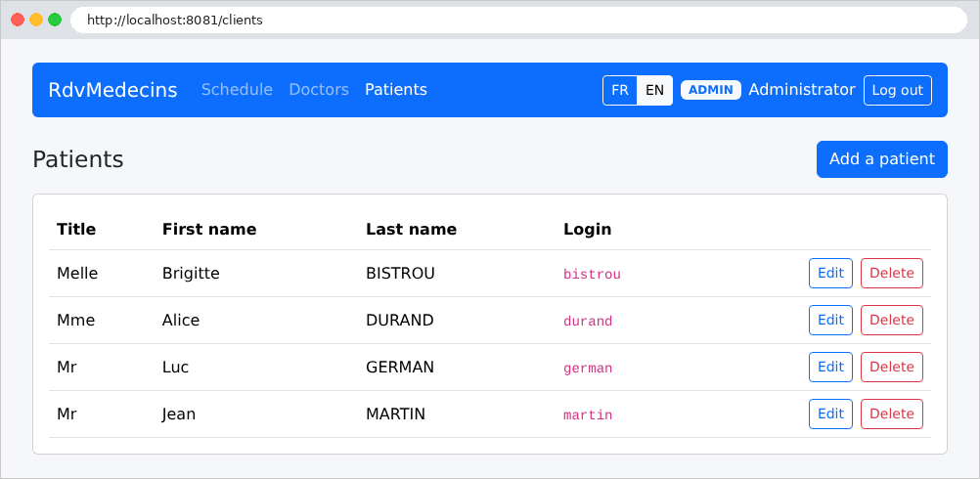Click the first name Luc
This screenshot has height=479, width=980.
(176, 367)
